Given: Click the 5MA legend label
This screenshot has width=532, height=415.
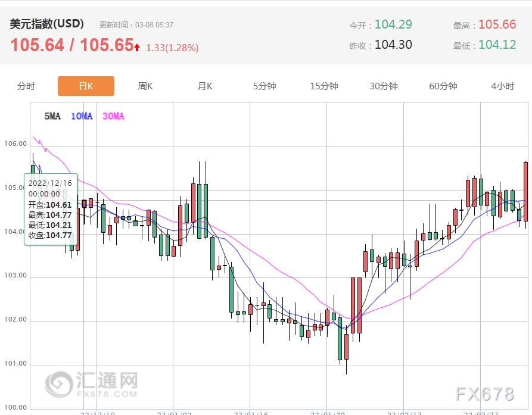Looking at the screenshot, I should (x=52, y=116).
